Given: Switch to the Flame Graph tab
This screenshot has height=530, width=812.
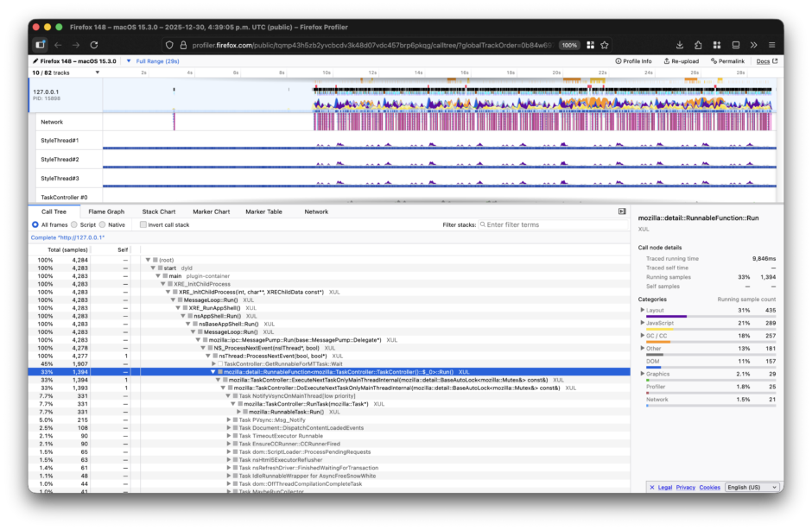Looking at the screenshot, I should coord(106,211).
